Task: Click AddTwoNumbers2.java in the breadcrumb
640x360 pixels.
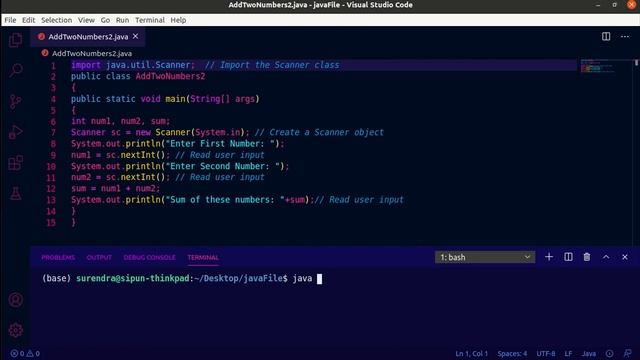Action: point(92,53)
